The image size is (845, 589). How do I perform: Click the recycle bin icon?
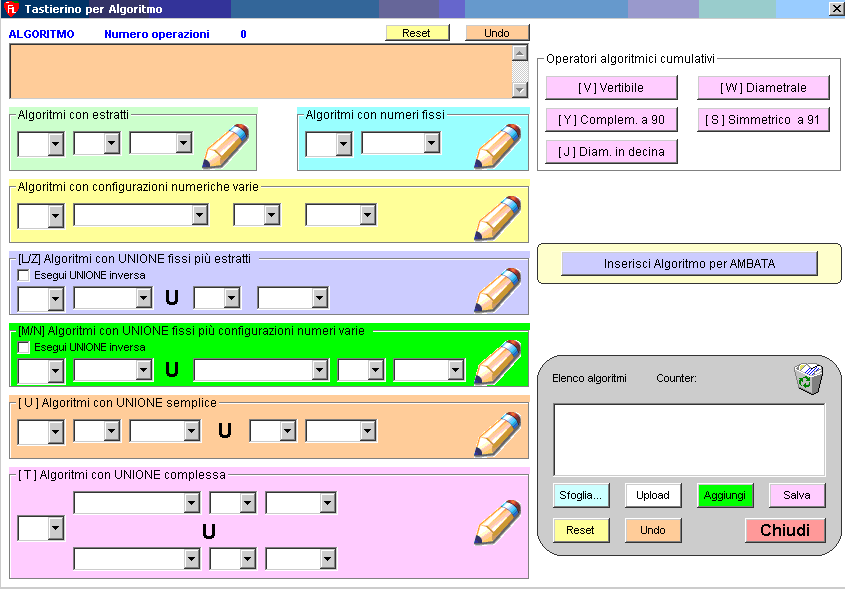(808, 379)
